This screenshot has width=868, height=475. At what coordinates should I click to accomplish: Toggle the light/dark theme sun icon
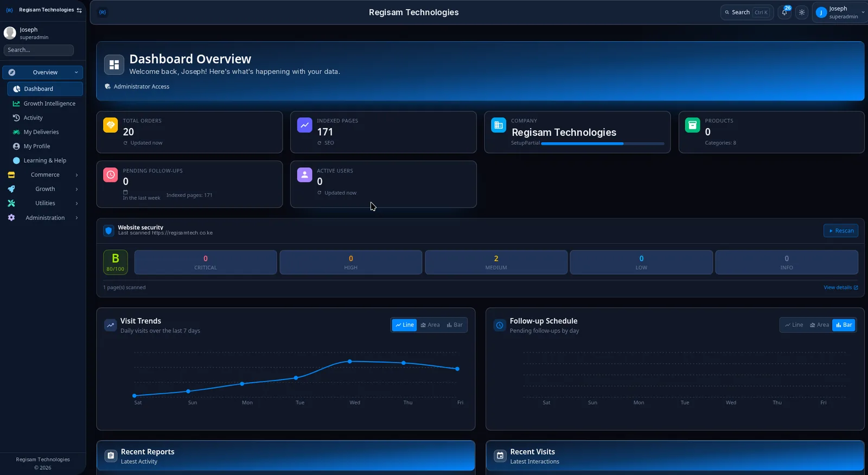[x=802, y=12]
